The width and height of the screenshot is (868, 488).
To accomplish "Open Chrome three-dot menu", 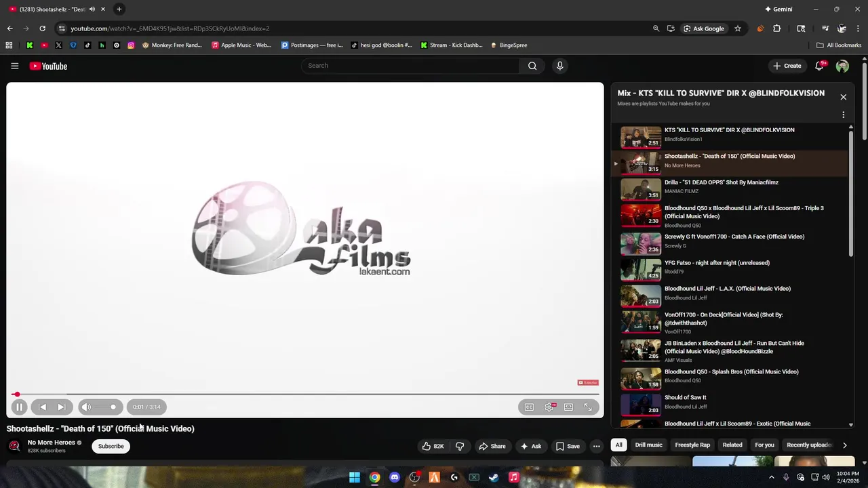I will click(x=859, y=28).
